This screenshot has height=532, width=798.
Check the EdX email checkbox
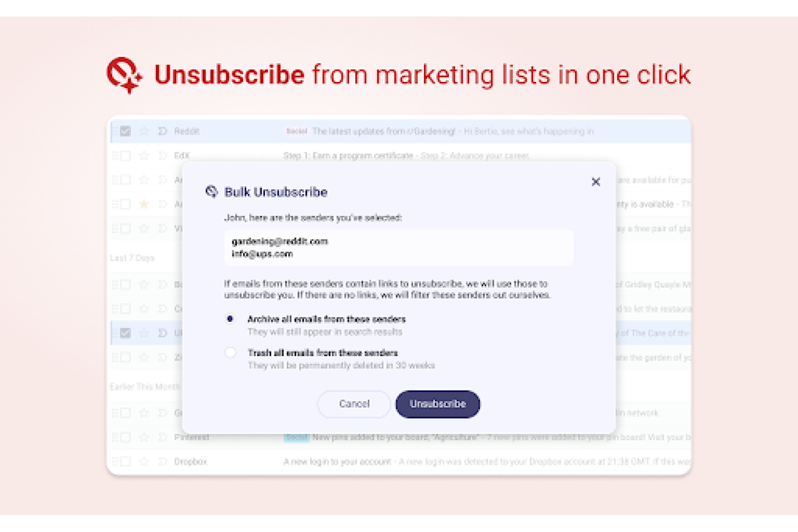point(126,156)
